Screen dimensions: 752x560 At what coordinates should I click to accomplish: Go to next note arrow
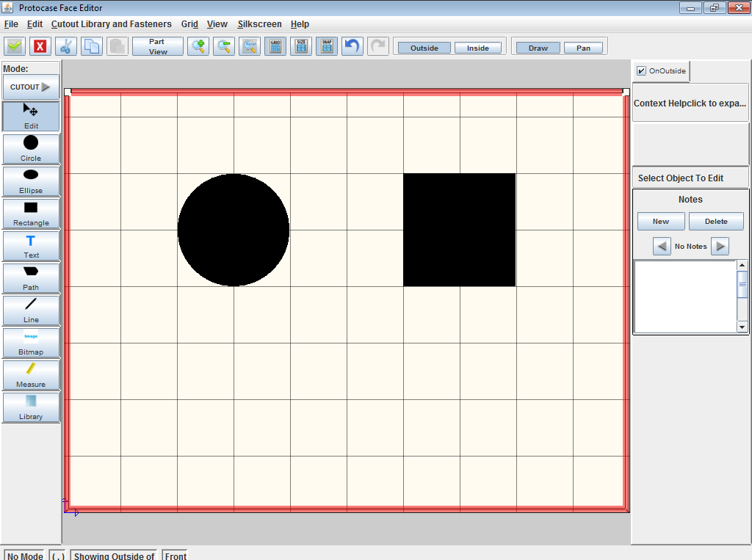pos(720,247)
